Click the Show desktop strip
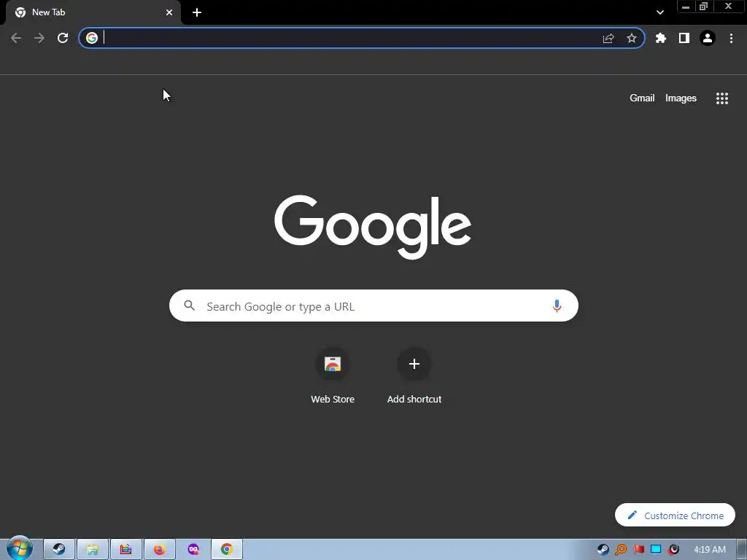747x560 pixels. coord(742,550)
